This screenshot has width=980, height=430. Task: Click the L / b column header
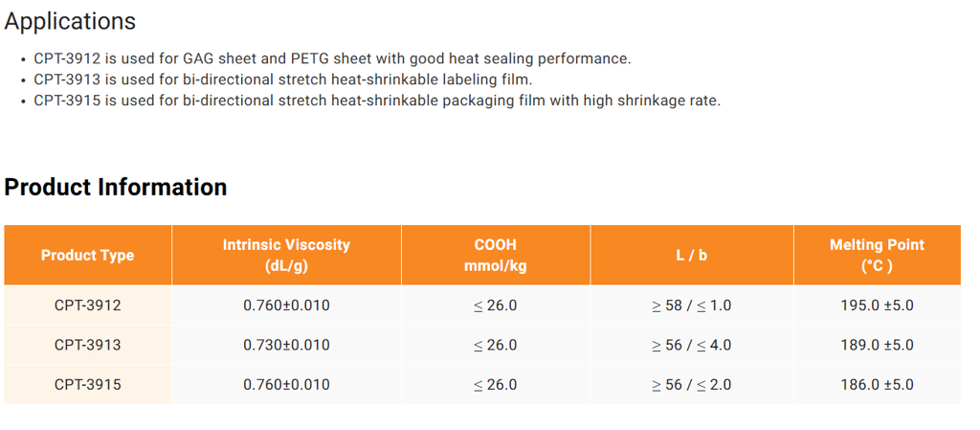(692, 255)
